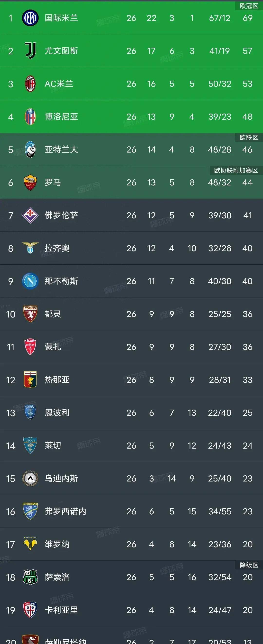Click the Inter Milan club crest
263x644 pixels.
coord(30,18)
